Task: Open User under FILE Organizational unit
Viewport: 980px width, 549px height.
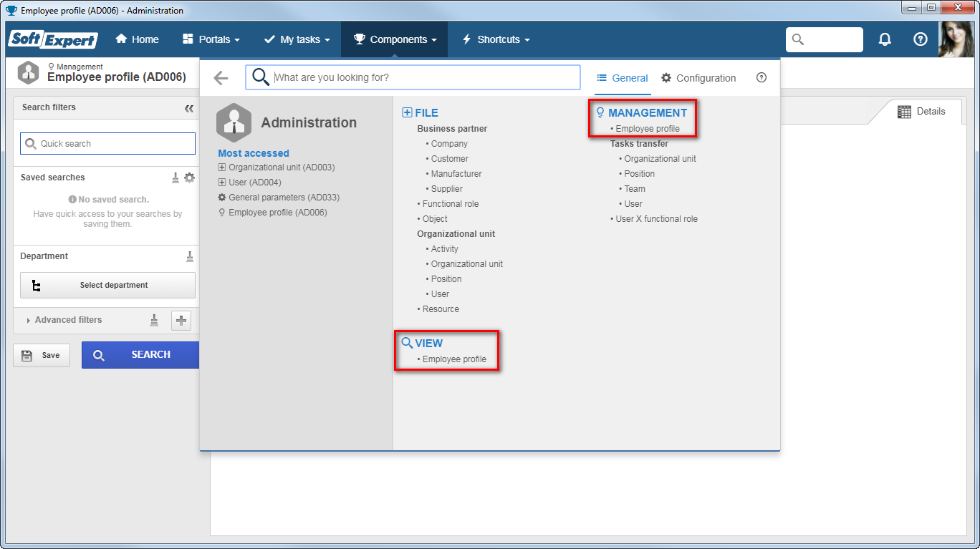Action: pos(440,294)
